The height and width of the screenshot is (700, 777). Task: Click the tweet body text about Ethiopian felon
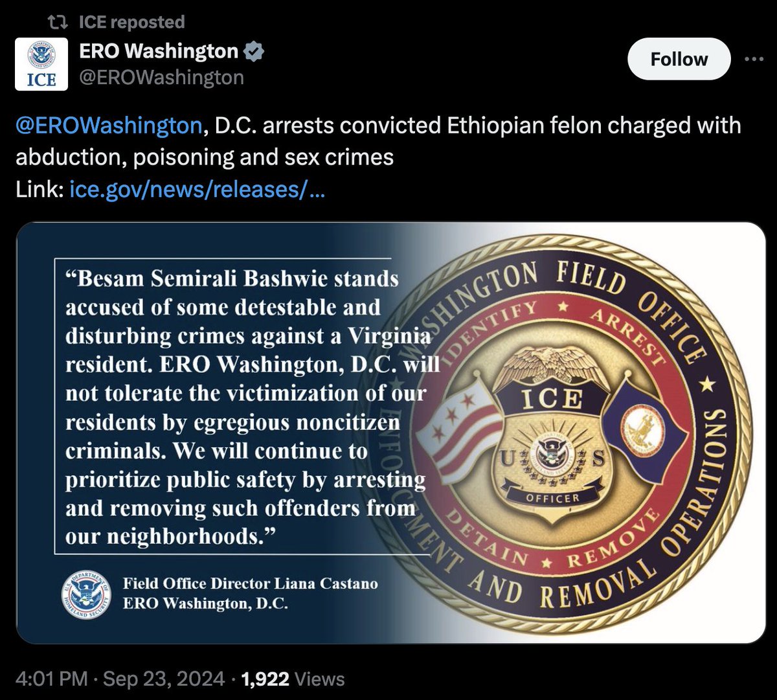(x=378, y=141)
